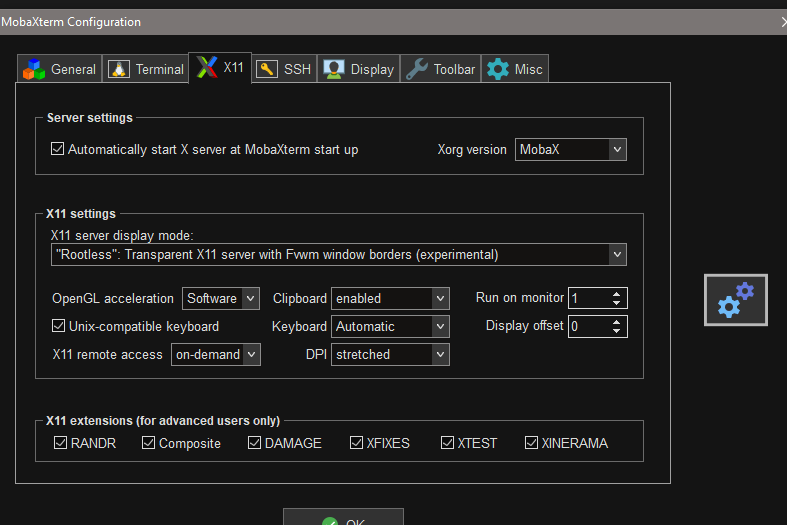Viewport: 787px width, 525px height.
Task: Increase the Run on monitor value
Action: [617, 293]
